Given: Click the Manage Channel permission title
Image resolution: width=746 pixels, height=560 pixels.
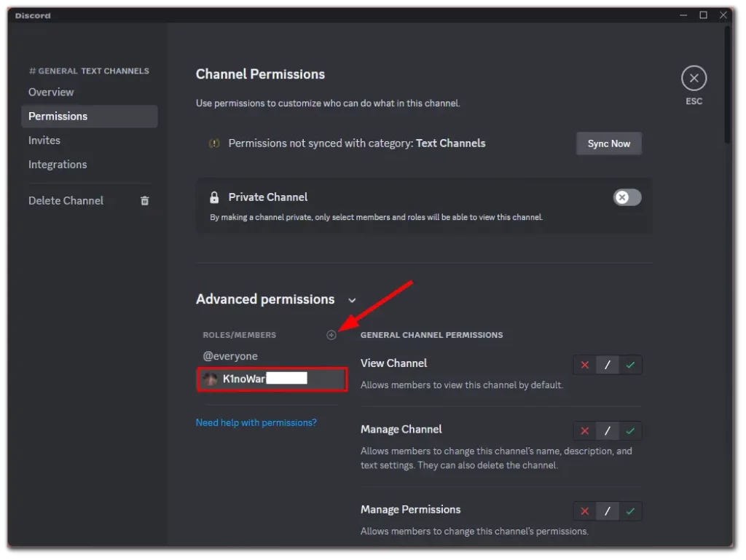Looking at the screenshot, I should coord(401,430).
